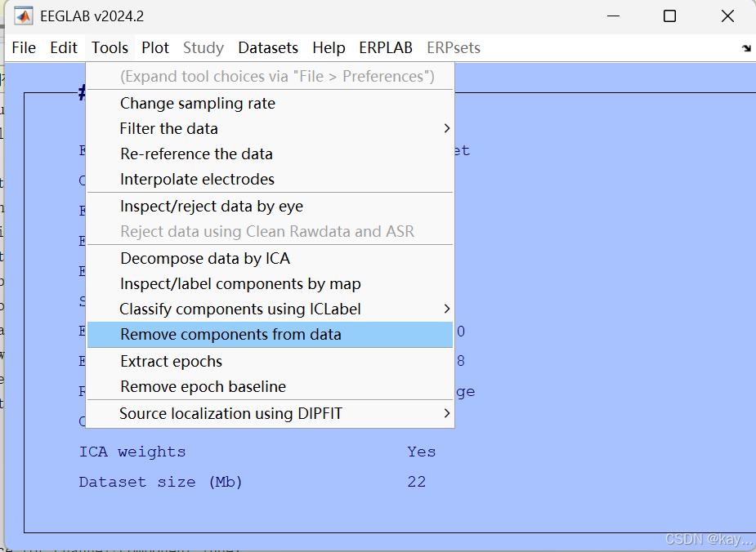The width and height of the screenshot is (756, 552).
Task: Choose "Inspect/label components by map"
Action: click(x=225, y=283)
